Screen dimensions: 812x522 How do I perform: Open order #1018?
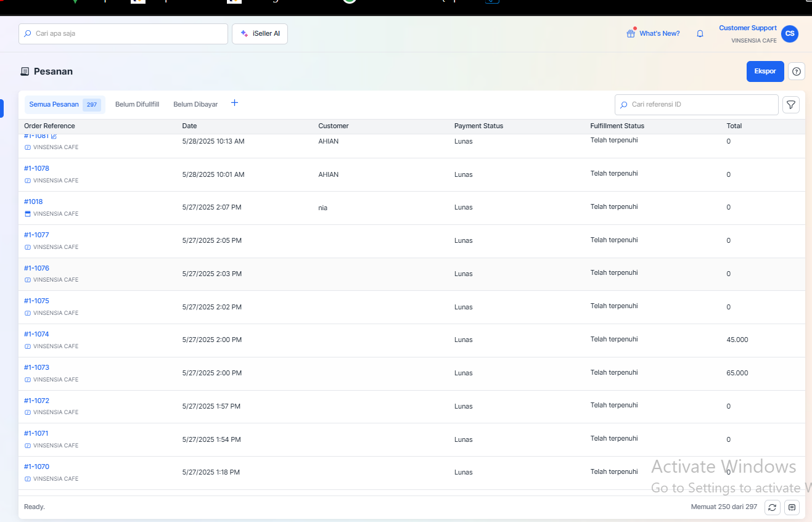[x=33, y=202]
